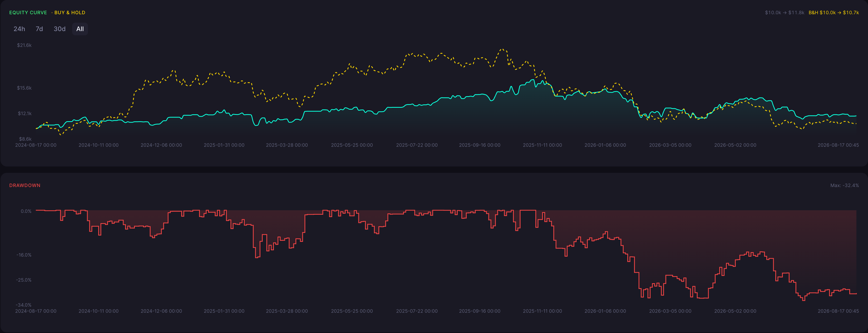The image size is (868, 333).
Task: Click 2025-03-28 00:00 on the equity chart axis
Action: tap(287, 145)
